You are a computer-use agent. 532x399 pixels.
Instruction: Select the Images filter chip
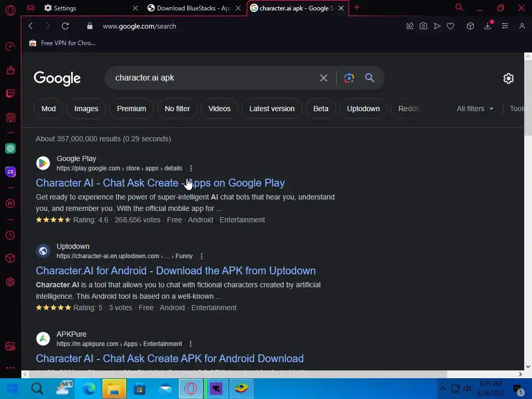86,109
